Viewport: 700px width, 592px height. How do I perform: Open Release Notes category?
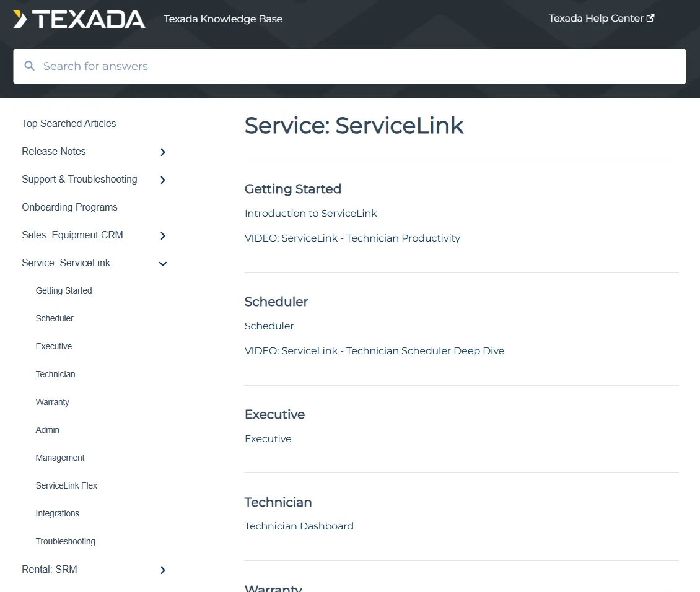pos(53,151)
